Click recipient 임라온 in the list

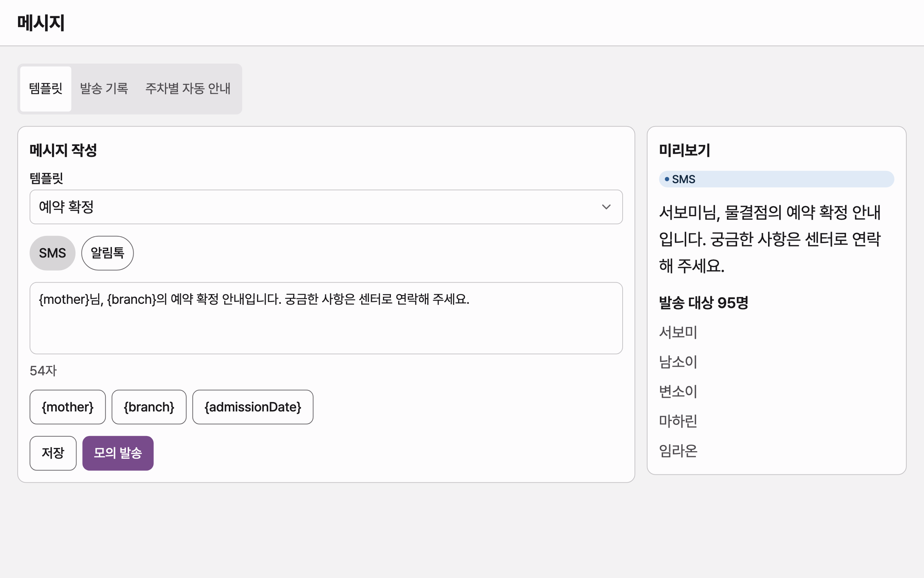pos(678,451)
